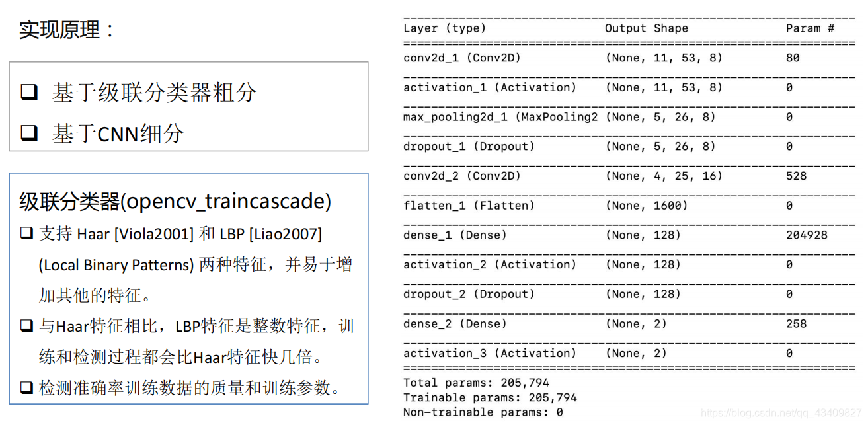Click the Layer (type) column header
868x425 pixels.
tap(445, 28)
